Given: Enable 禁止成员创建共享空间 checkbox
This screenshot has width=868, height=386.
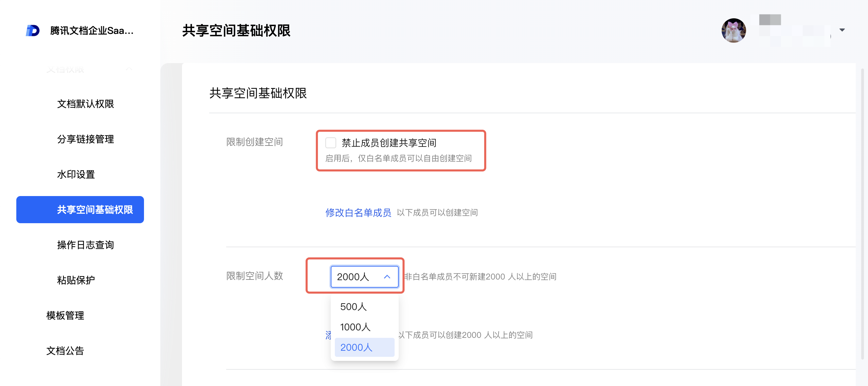Looking at the screenshot, I should click(330, 143).
